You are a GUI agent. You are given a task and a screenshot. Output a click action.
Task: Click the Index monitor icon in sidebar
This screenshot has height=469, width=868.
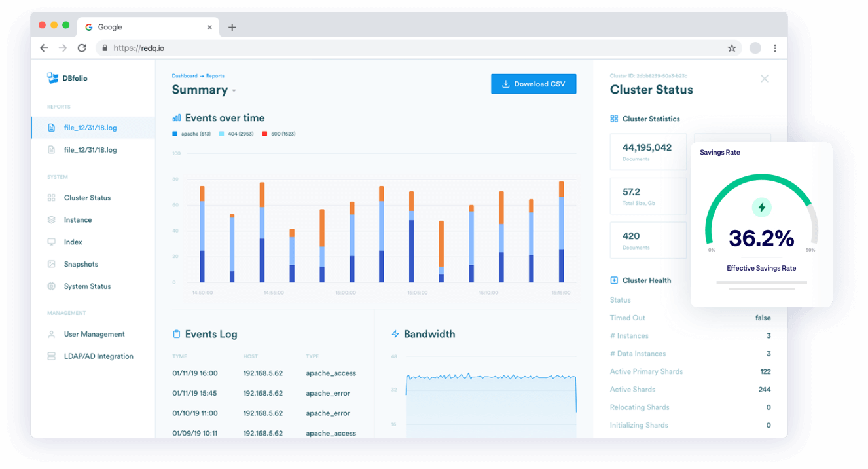tap(52, 242)
